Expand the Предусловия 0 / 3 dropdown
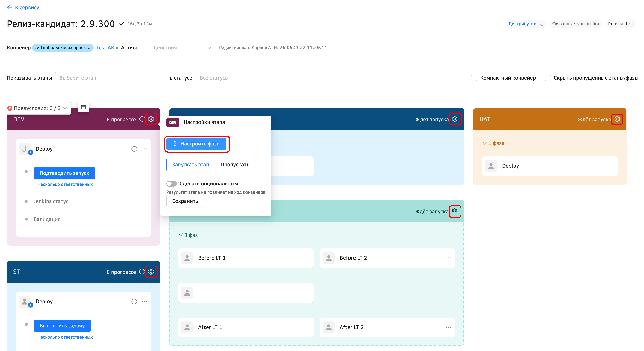Viewport: 644px width, 351px height. click(37, 108)
